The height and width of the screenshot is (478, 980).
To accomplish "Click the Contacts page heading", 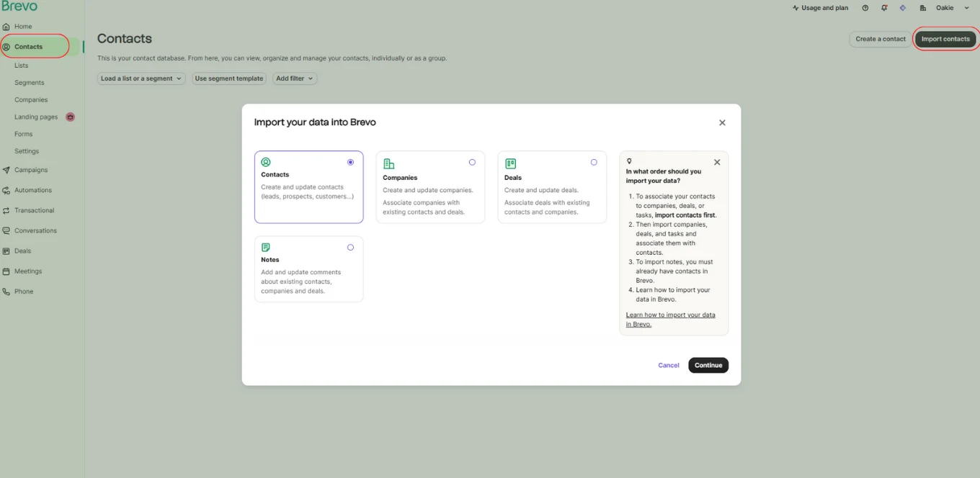I will [125, 39].
